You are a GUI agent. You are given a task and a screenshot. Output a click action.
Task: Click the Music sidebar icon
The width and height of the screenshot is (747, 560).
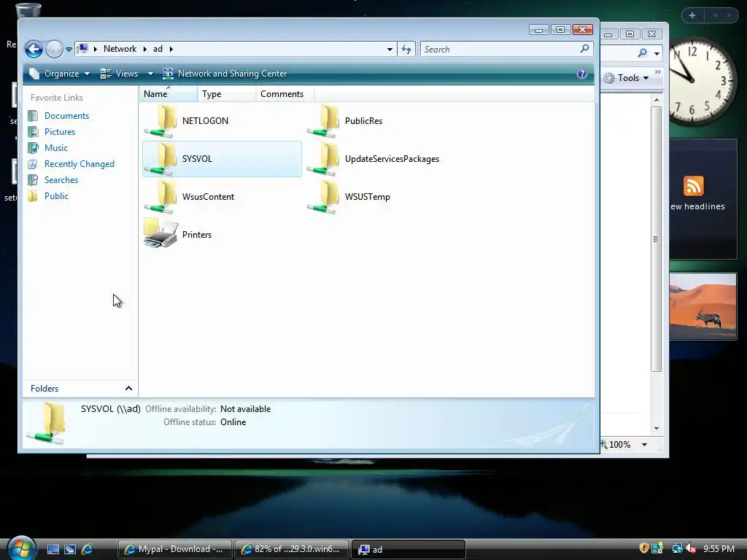(x=33, y=147)
